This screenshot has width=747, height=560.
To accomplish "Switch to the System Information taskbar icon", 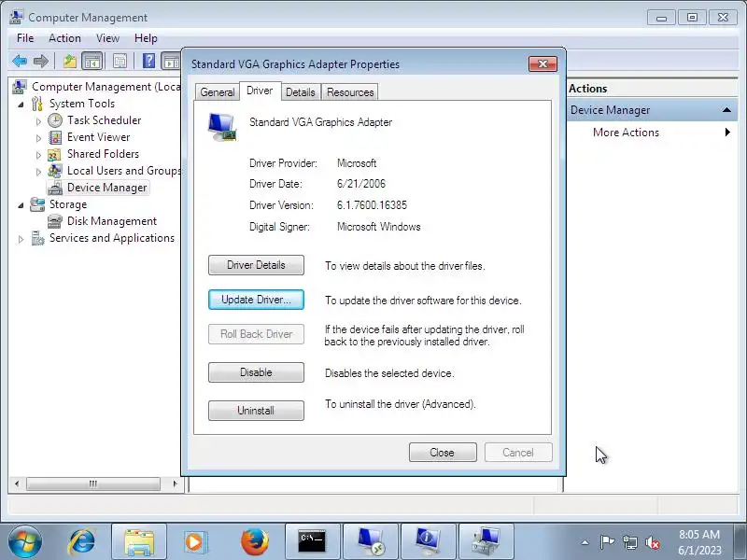I will tap(429, 541).
